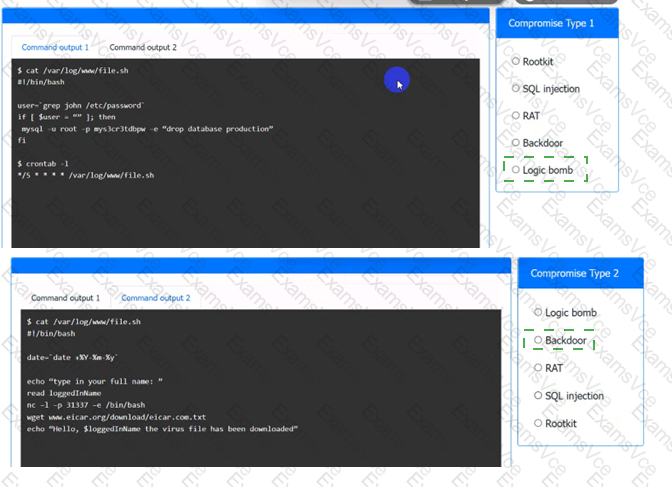The image size is (672, 487).
Task: Click the drop database production command line
Action: point(147,129)
